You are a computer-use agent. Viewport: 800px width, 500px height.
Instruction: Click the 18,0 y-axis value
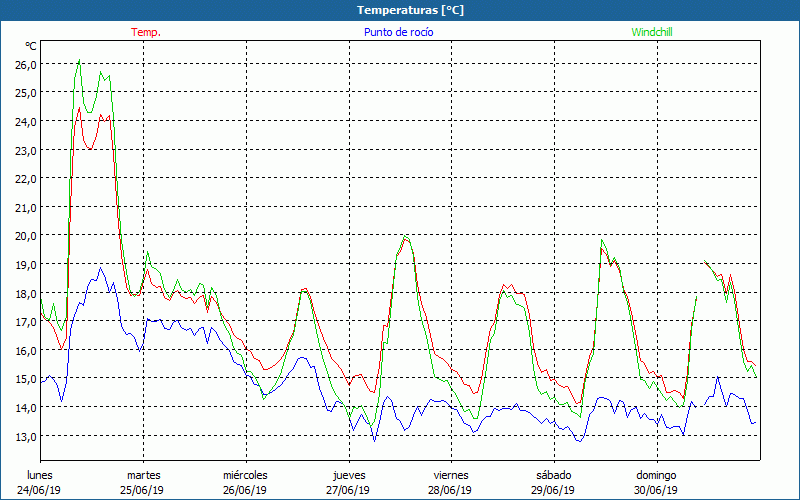click(x=26, y=293)
